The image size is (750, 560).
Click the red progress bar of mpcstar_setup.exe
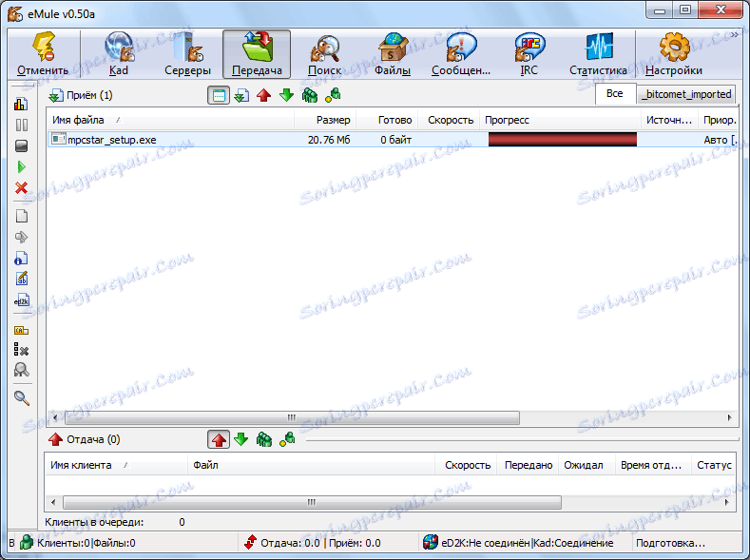[x=563, y=139]
